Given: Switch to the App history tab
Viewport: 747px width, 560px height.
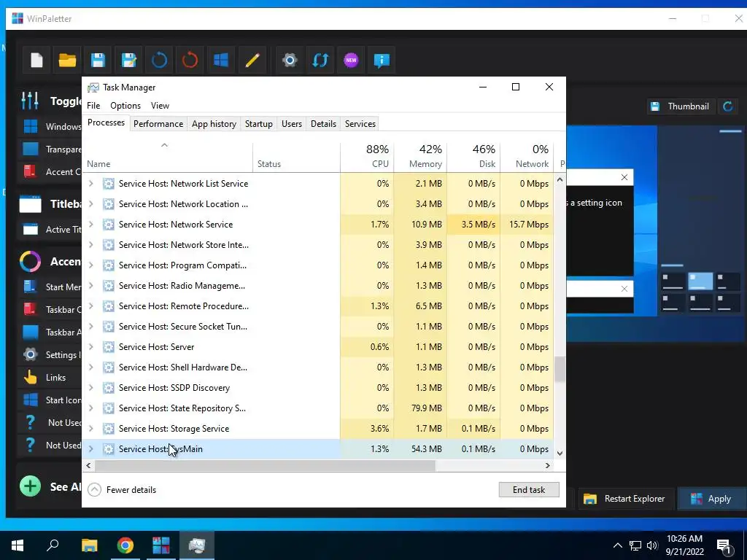Looking at the screenshot, I should (x=214, y=124).
